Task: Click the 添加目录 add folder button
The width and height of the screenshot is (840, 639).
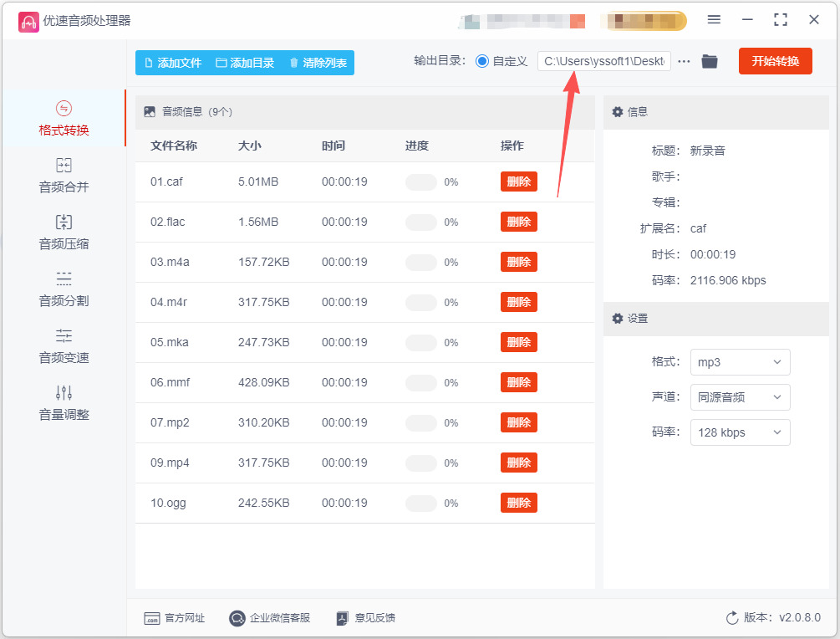Action: tap(245, 63)
